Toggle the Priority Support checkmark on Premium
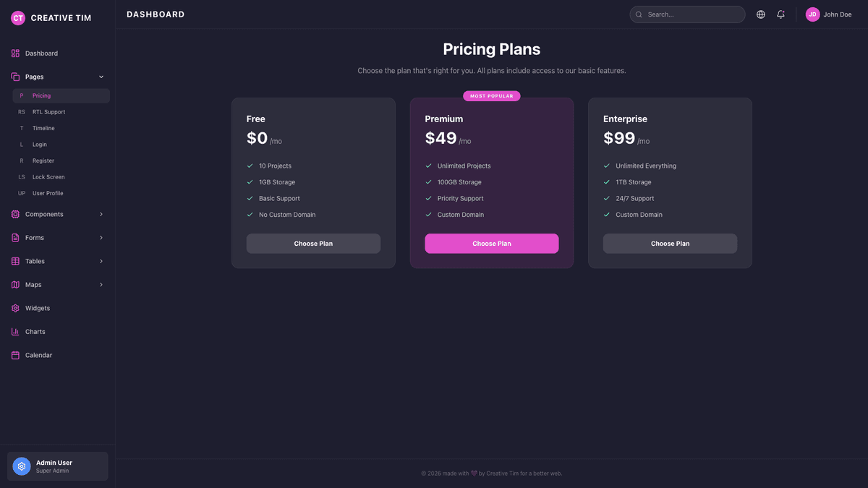This screenshot has height=488, width=868. [428, 198]
